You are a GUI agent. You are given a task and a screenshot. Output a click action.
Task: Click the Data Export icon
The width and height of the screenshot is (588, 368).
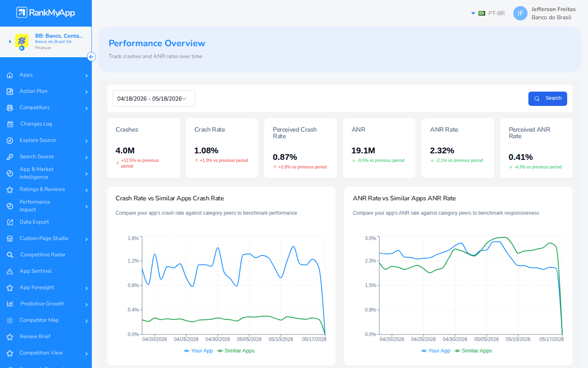click(10, 222)
